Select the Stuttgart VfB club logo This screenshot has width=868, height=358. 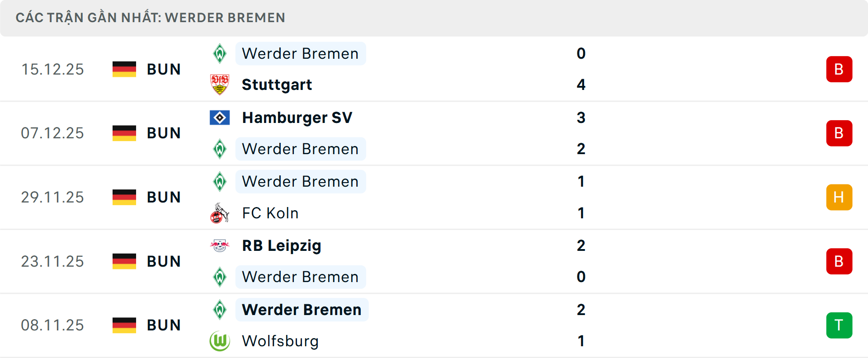tap(220, 85)
